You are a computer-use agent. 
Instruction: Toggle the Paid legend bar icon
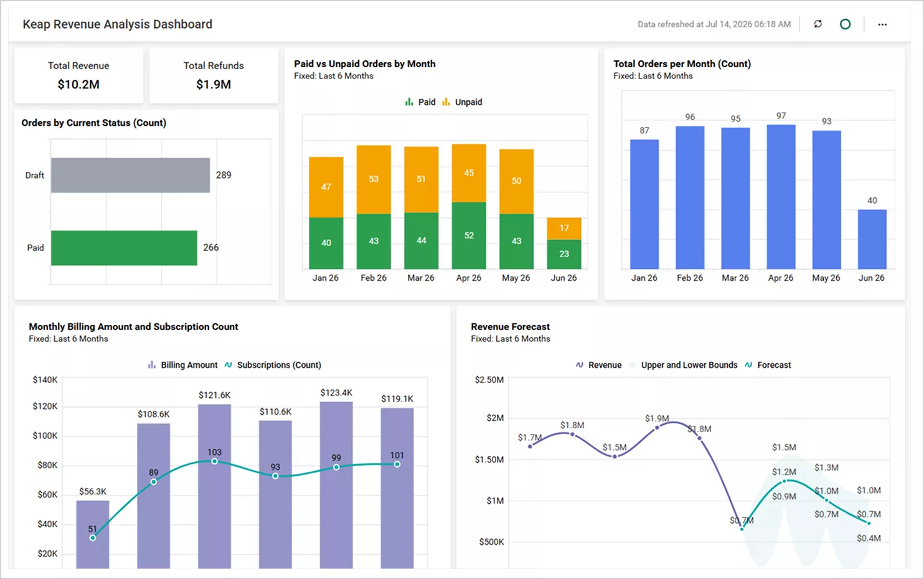(409, 102)
